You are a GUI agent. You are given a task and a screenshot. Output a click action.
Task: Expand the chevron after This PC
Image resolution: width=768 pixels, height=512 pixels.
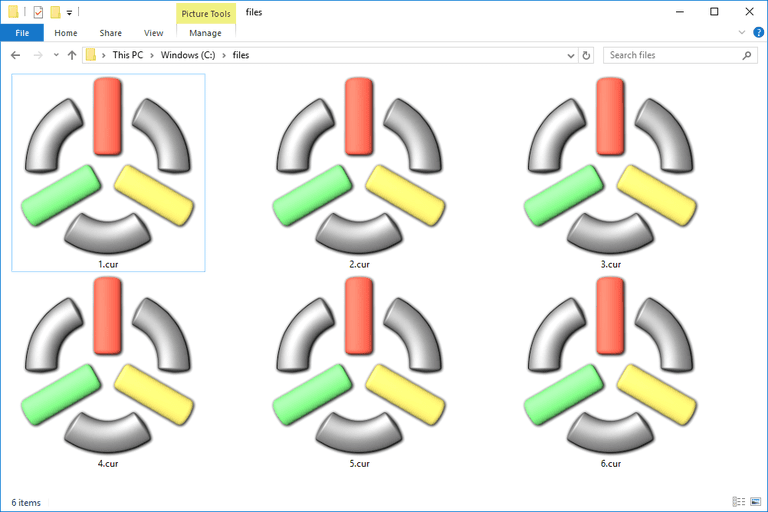tap(152, 55)
